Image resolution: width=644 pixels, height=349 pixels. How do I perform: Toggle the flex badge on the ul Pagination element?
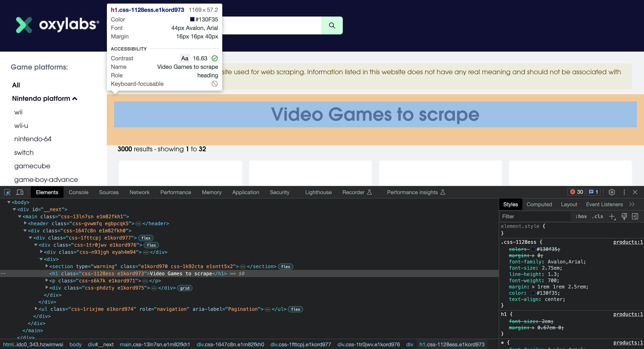(x=295, y=309)
